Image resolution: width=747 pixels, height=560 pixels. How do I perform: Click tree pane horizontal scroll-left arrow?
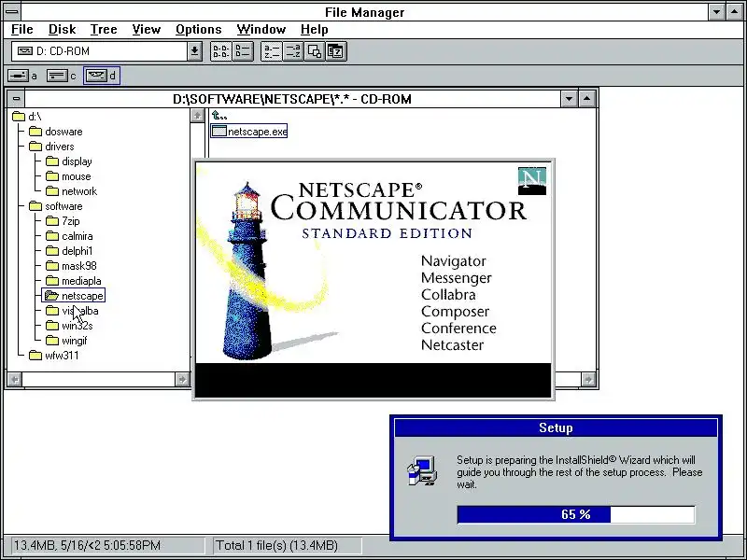pos(15,380)
